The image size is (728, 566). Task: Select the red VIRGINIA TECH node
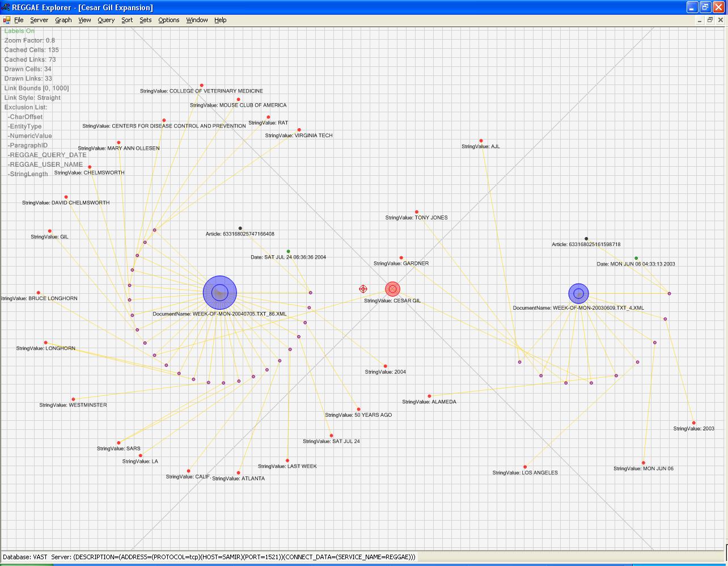299,130
